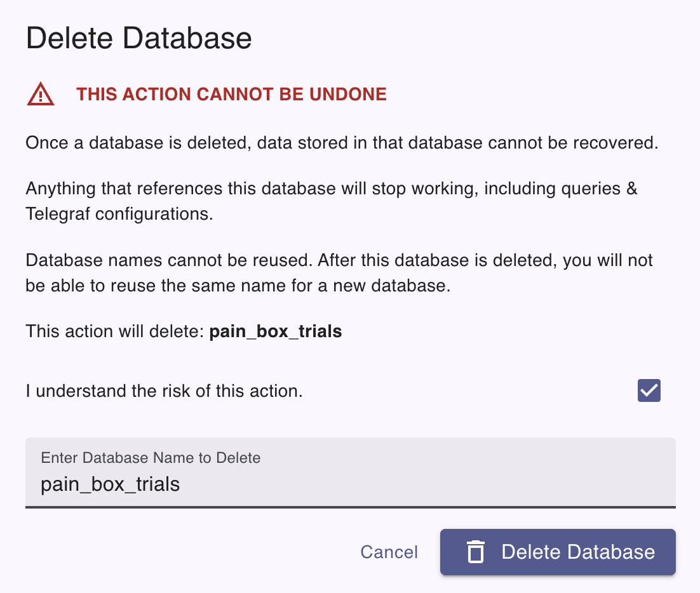Viewport: 700px width, 593px height.
Task: Click the red 'THIS ACTION CANNOT BE UNDONE' heading
Action: click(x=231, y=94)
